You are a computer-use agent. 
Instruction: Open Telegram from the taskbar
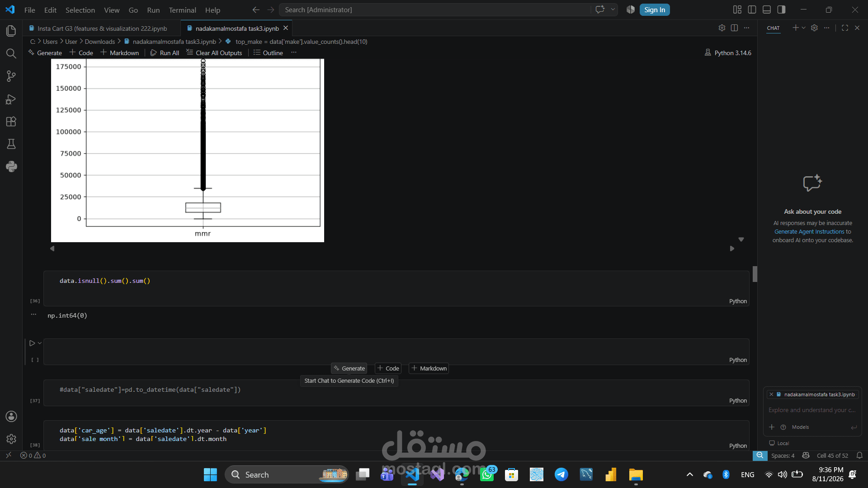561,474
